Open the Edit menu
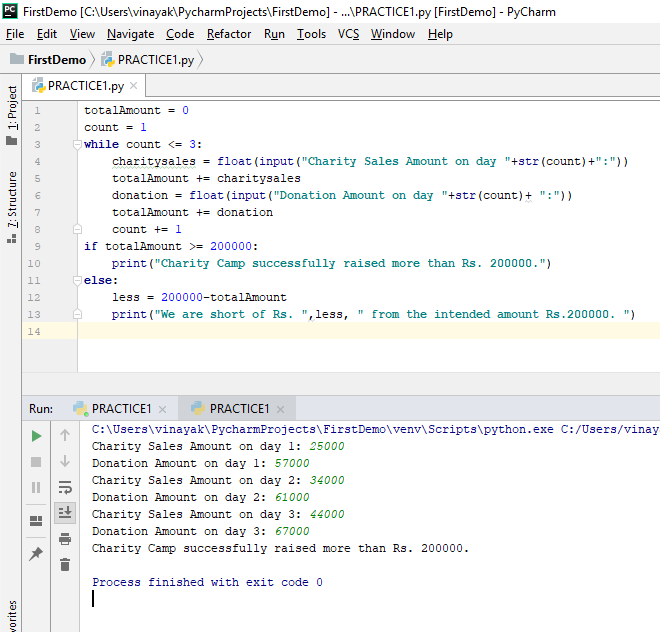This screenshot has width=660, height=632. pyautogui.click(x=47, y=34)
